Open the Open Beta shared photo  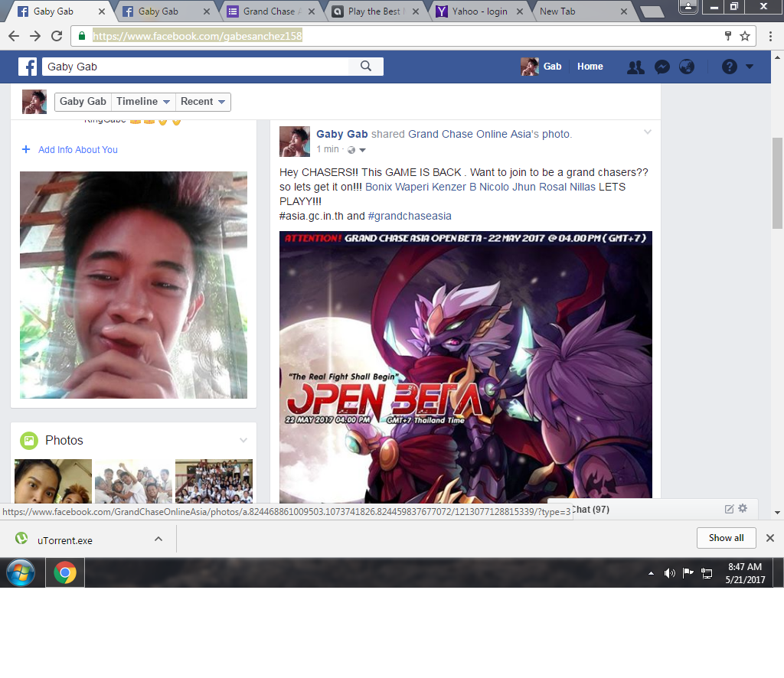tap(465, 367)
